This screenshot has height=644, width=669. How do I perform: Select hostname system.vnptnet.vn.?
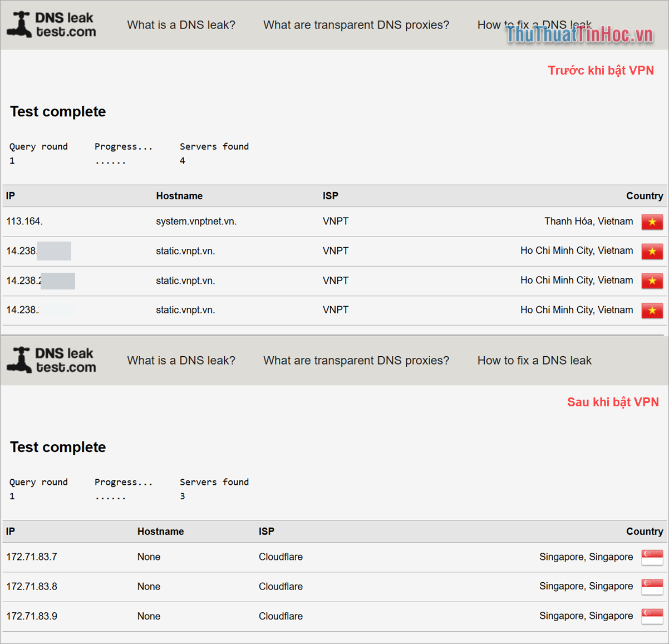[196, 222]
